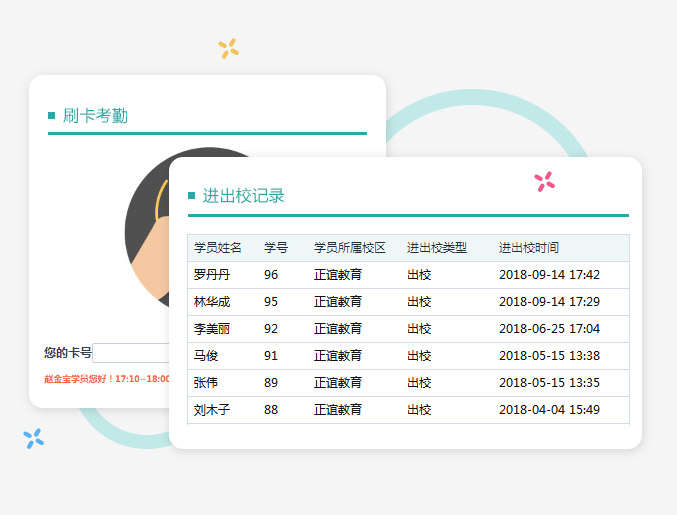The height and width of the screenshot is (515, 677).
Task: Click student number 89
Action: [x=271, y=382]
